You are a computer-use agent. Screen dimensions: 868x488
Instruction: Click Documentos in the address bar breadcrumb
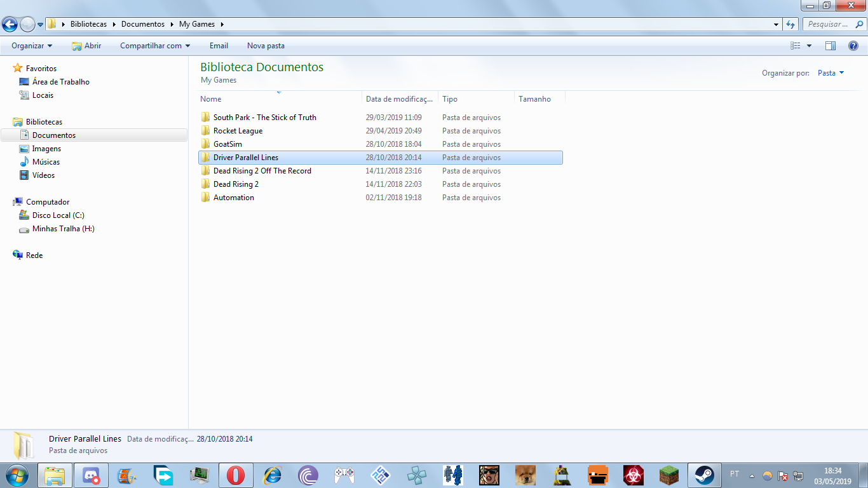pyautogui.click(x=143, y=25)
